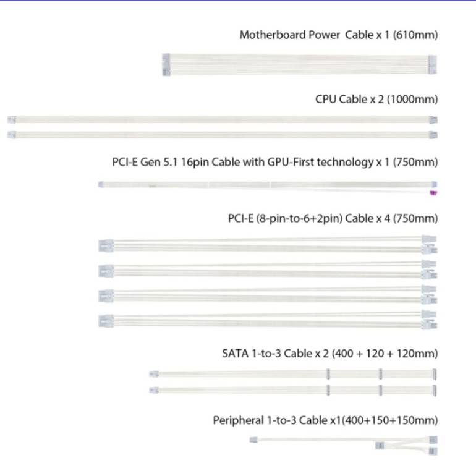Select the fourth PCI-E 6+2pin cable
The height and width of the screenshot is (476, 476).
tap(268, 320)
